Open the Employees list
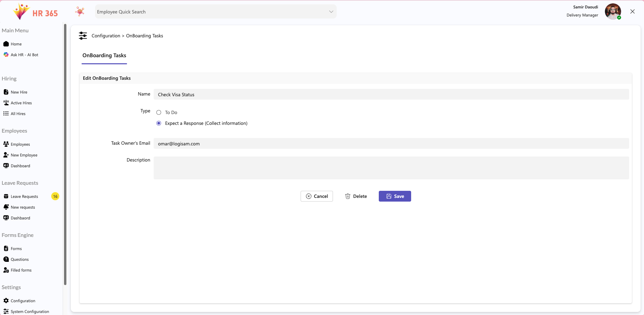644x315 pixels. click(20, 144)
